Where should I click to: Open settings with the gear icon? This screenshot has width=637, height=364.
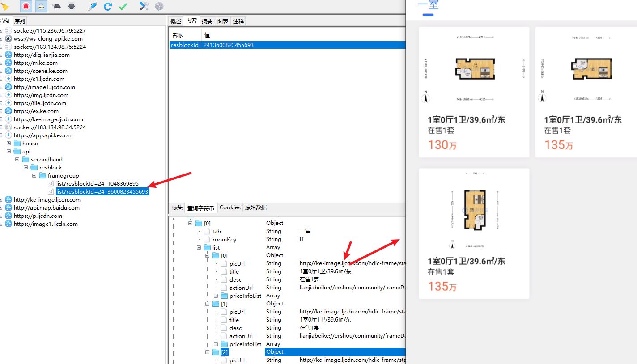click(159, 6)
